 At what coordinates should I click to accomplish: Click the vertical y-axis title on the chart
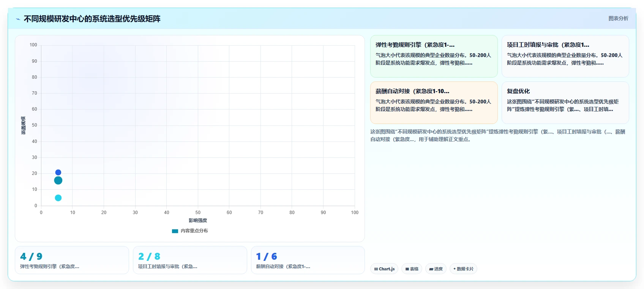[x=23, y=125]
